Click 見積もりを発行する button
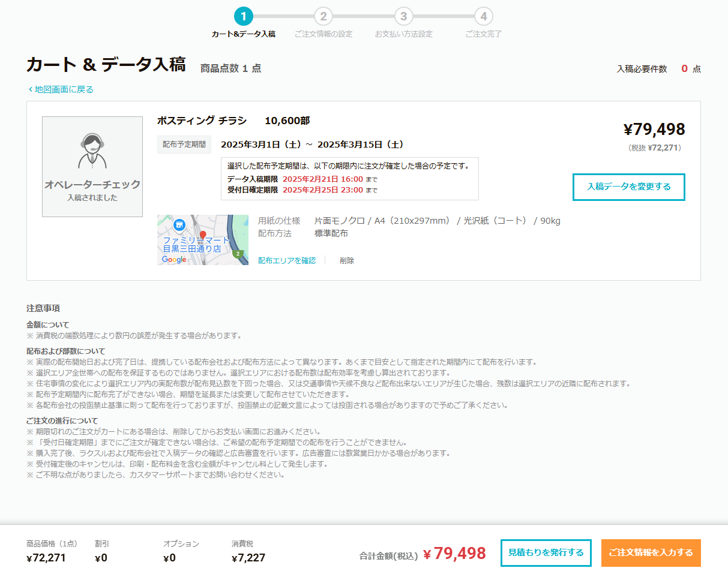This screenshot has width=728, height=580. click(546, 553)
